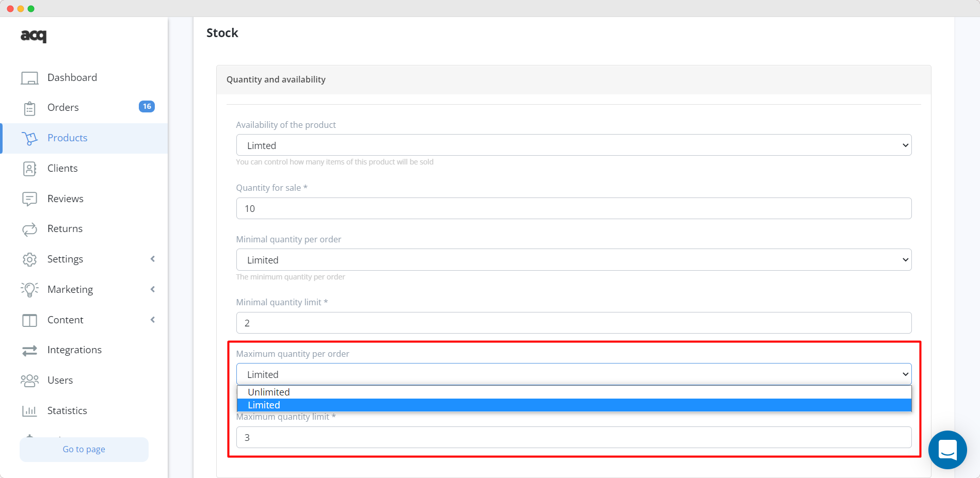Click the red macOS close button
Image resolution: width=980 pixels, height=478 pixels.
tap(10, 9)
